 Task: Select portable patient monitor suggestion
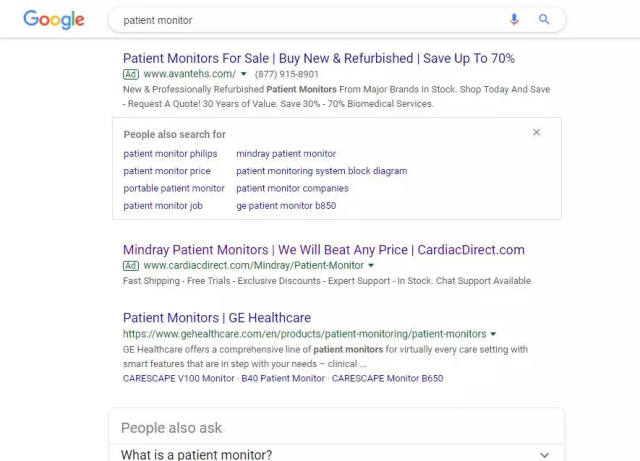tap(174, 188)
